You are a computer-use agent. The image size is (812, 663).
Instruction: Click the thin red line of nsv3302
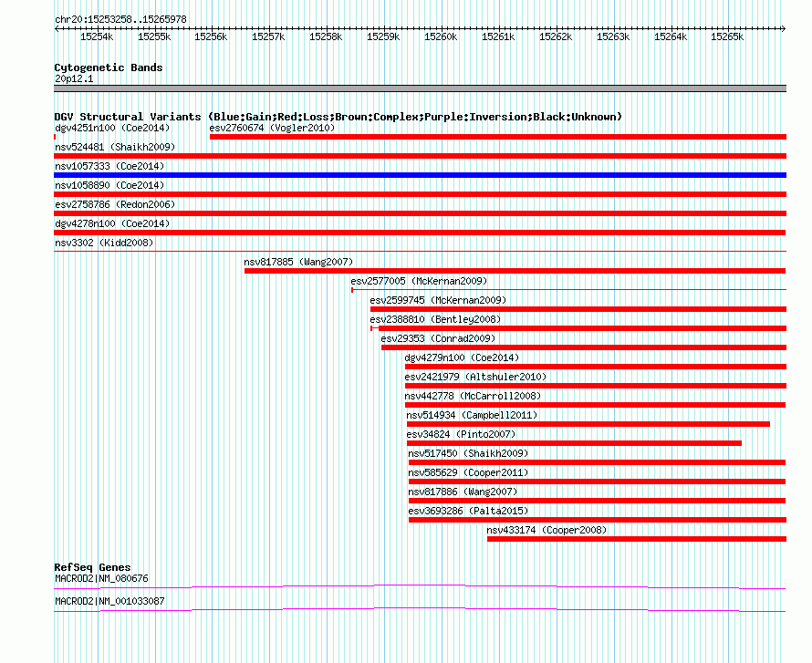click(420, 252)
